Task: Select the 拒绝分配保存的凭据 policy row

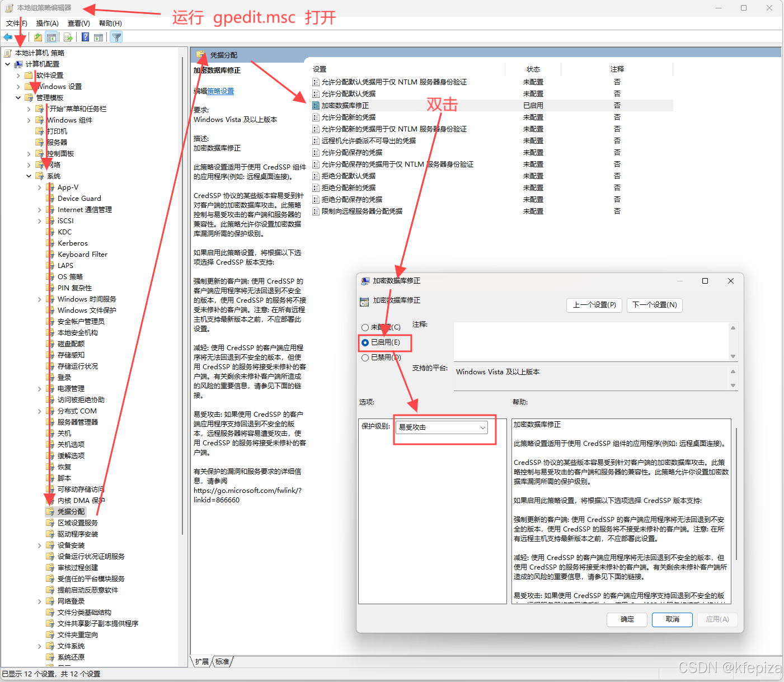Action: [x=492, y=200]
